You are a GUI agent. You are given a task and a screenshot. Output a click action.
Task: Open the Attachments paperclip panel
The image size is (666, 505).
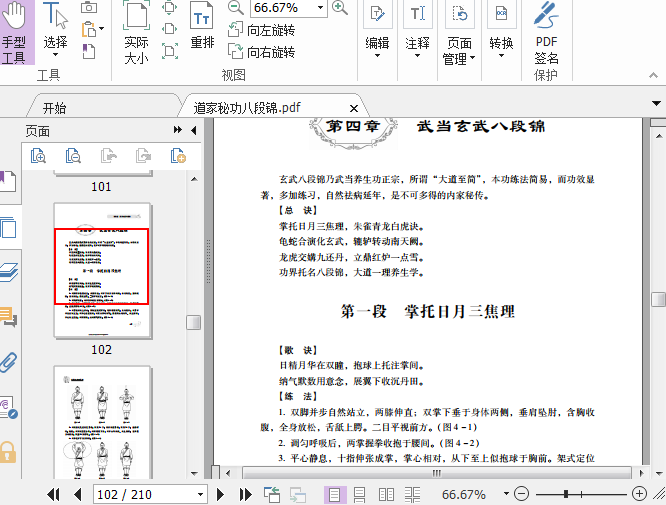pos(8,362)
